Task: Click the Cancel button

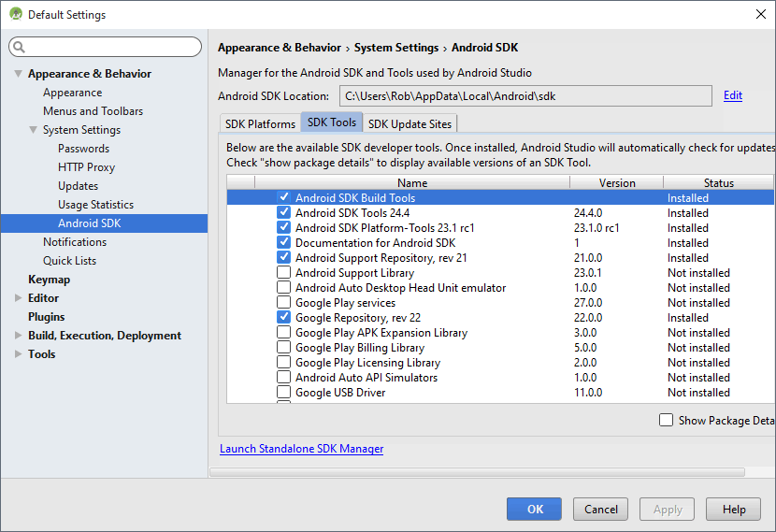Action: (x=600, y=510)
